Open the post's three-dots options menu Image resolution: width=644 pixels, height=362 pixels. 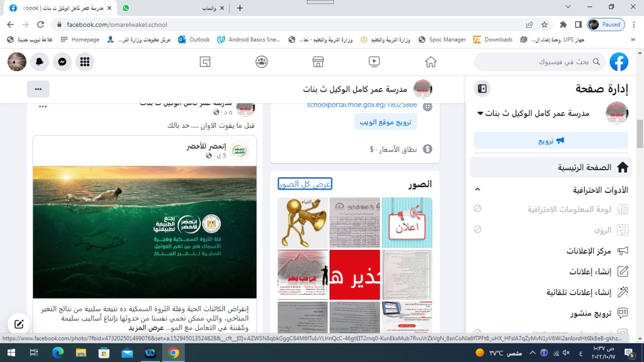coord(43,107)
